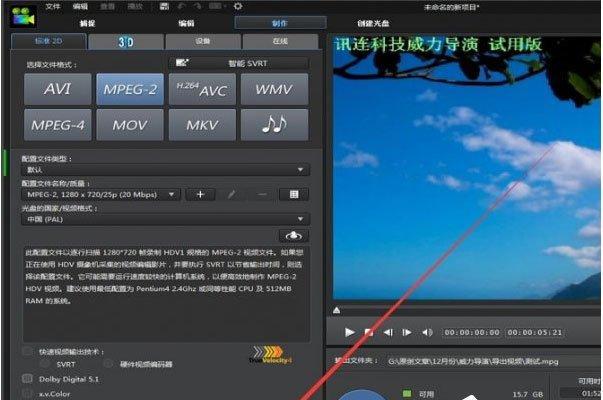Screen dimensions: 603x400
Task: Open the 编辑 menu in the top menu bar
Action: click(80, 6)
